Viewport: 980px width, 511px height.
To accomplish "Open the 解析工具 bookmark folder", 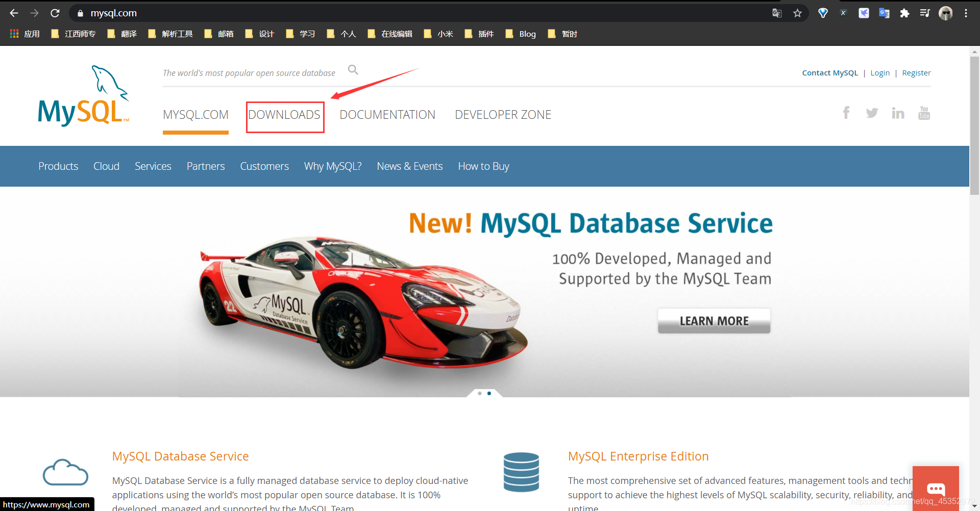I will pyautogui.click(x=170, y=34).
